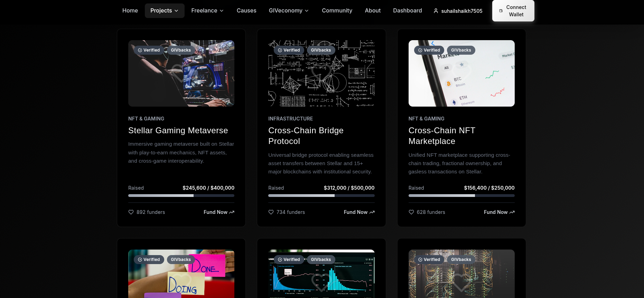Click the $156,400 / $250,000 raised amount

point(489,188)
